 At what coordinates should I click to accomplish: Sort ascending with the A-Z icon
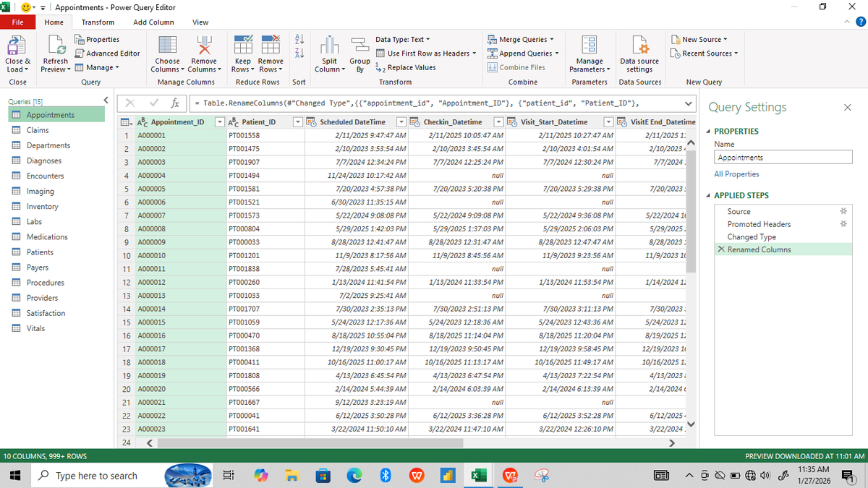(298, 40)
